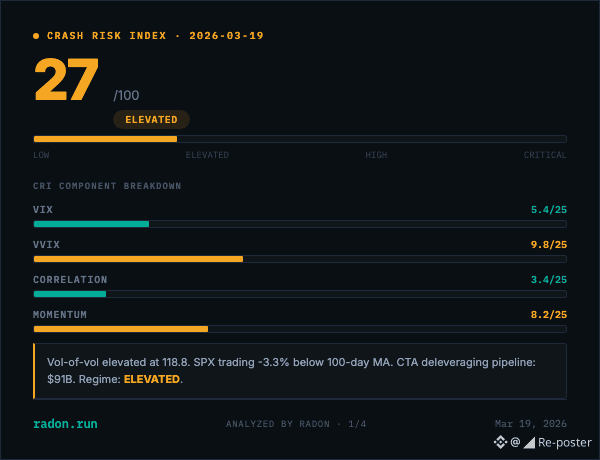Click ANALYZED BY RADON · 1/4 footer
This screenshot has height=460, width=600.
pos(296,424)
